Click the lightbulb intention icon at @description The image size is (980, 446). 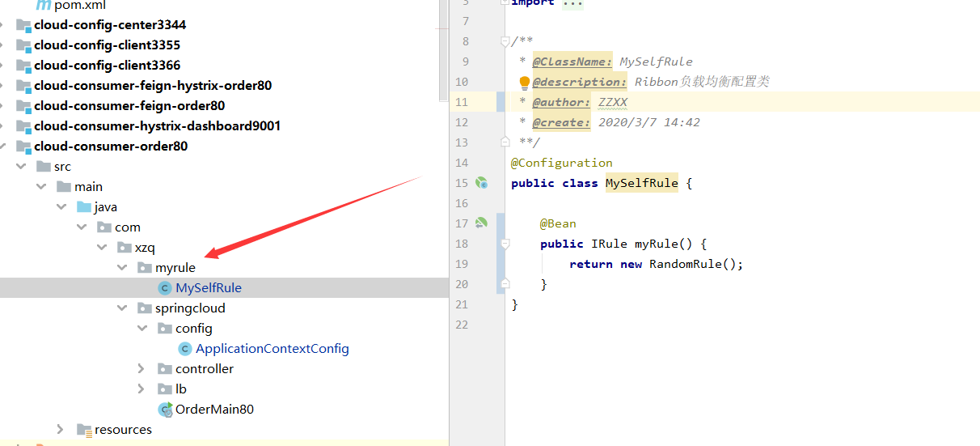click(x=524, y=82)
